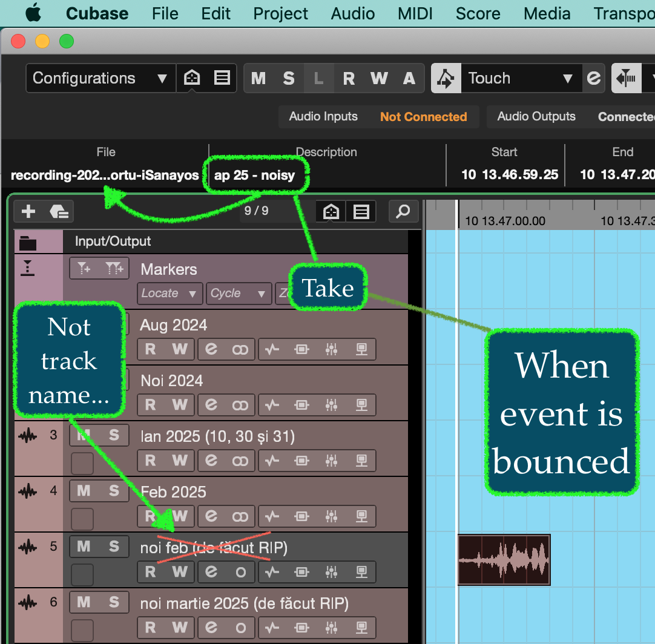Click the stereo channel icon on Aug 2024
This screenshot has height=644, width=655.
(240, 349)
